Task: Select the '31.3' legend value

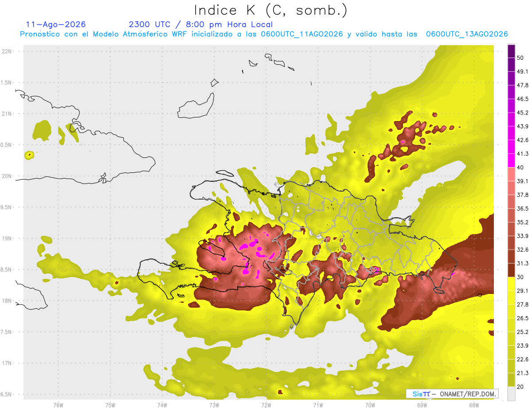Action: (522, 263)
